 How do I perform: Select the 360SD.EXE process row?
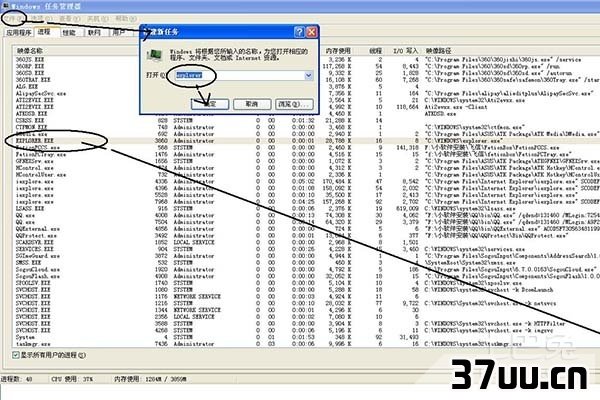click(30, 73)
